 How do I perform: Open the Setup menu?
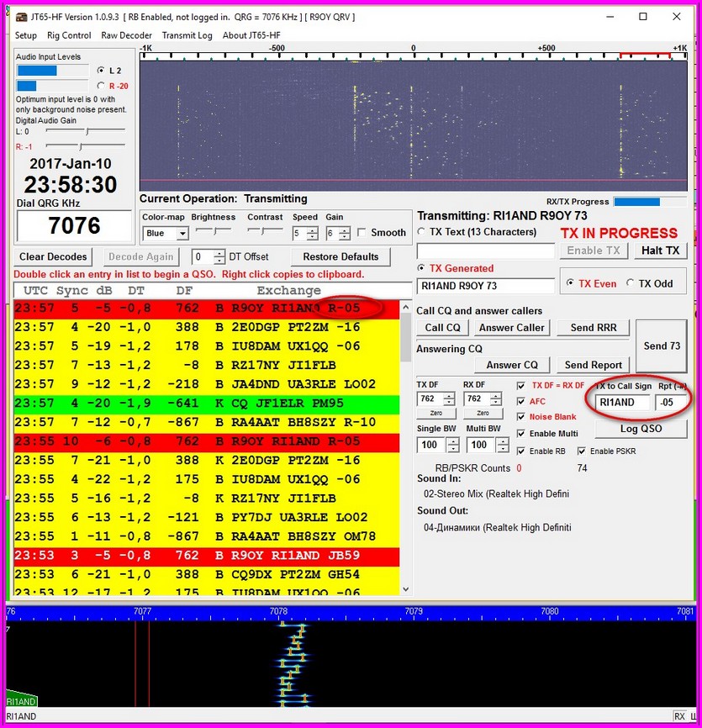(x=26, y=35)
